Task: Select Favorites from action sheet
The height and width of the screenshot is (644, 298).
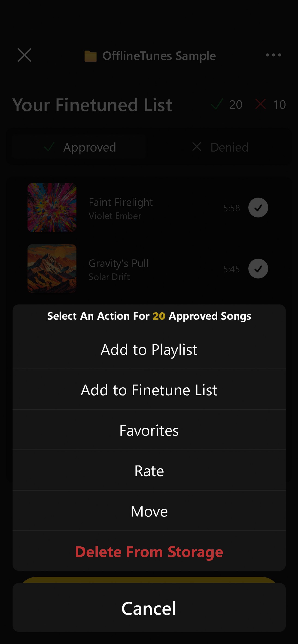Action: [x=149, y=430]
